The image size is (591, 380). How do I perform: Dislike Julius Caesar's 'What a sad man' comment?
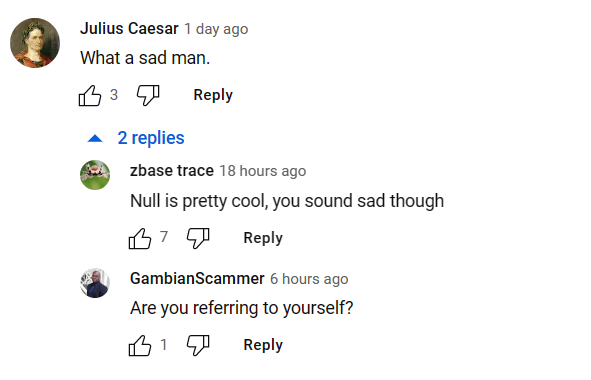click(148, 95)
